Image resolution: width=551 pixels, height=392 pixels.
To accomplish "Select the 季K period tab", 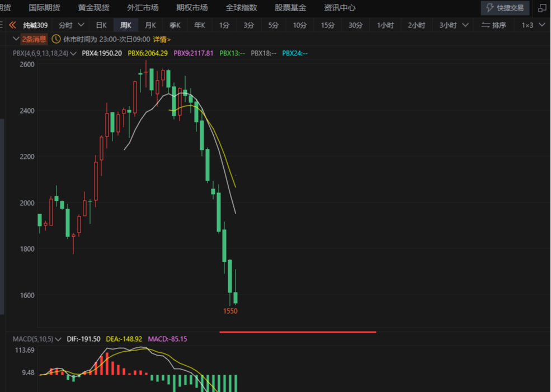I will pyautogui.click(x=175, y=25).
